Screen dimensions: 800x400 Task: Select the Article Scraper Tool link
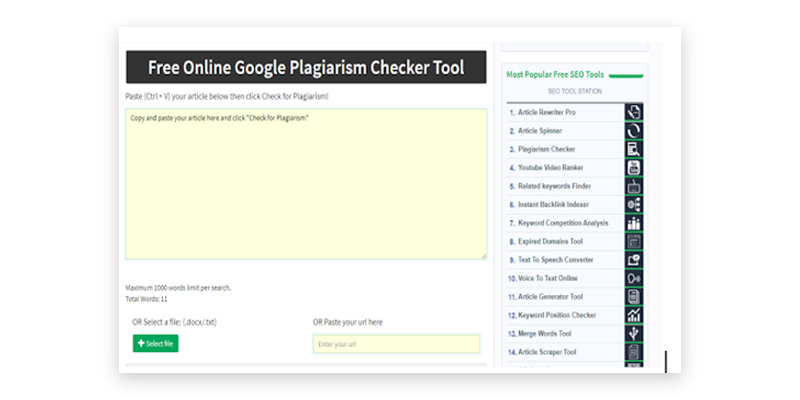pyautogui.click(x=547, y=352)
